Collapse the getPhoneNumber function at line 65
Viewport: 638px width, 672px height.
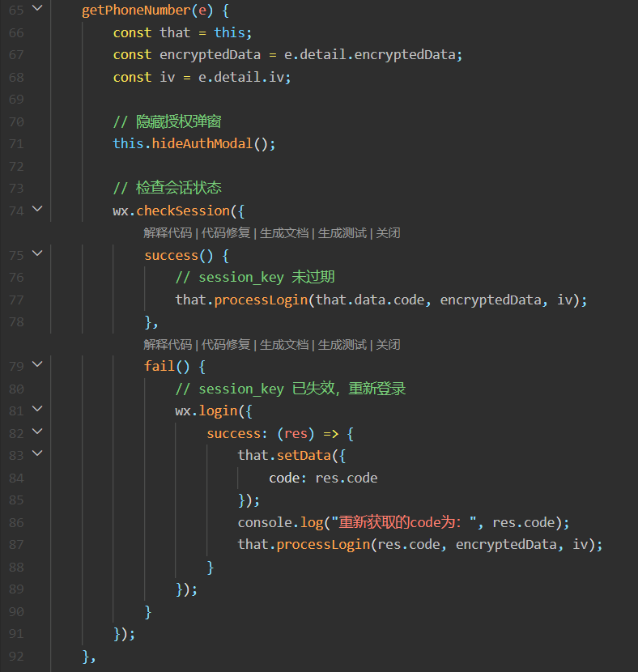click(x=36, y=10)
